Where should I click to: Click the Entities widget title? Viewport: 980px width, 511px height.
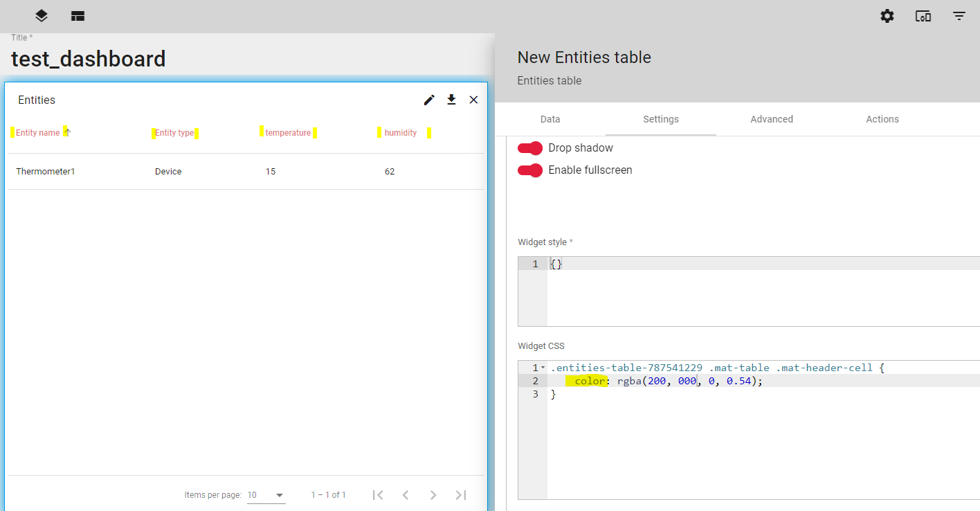coord(37,100)
